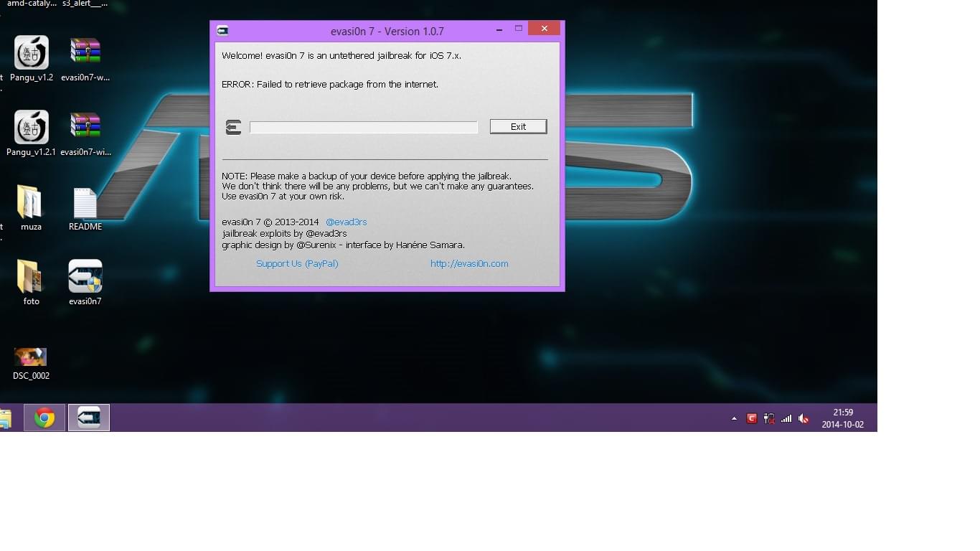This screenshot has width=980, height=551.
Task: Click the network connection tray icon
Action: pos(769,418)
